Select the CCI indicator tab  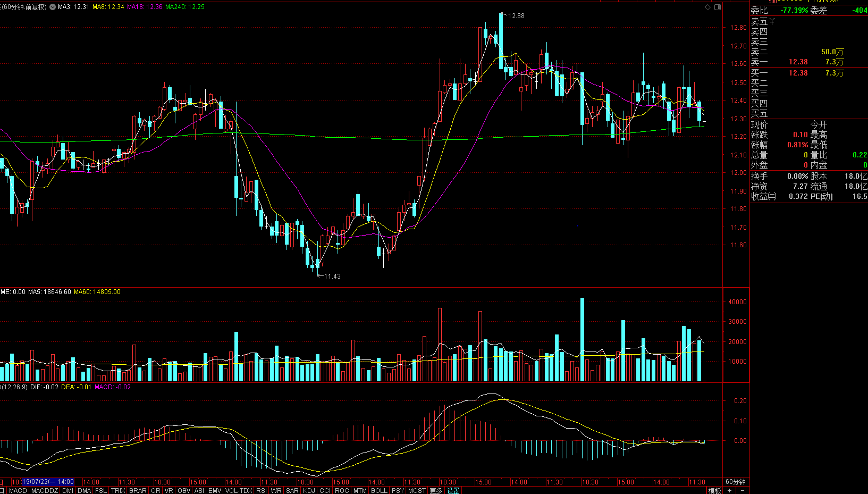pyautogui.click(x=325, y=490)
